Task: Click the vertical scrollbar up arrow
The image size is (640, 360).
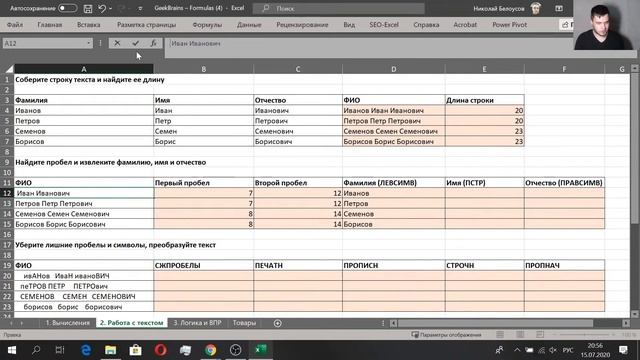Action: [x=635, y=69]
